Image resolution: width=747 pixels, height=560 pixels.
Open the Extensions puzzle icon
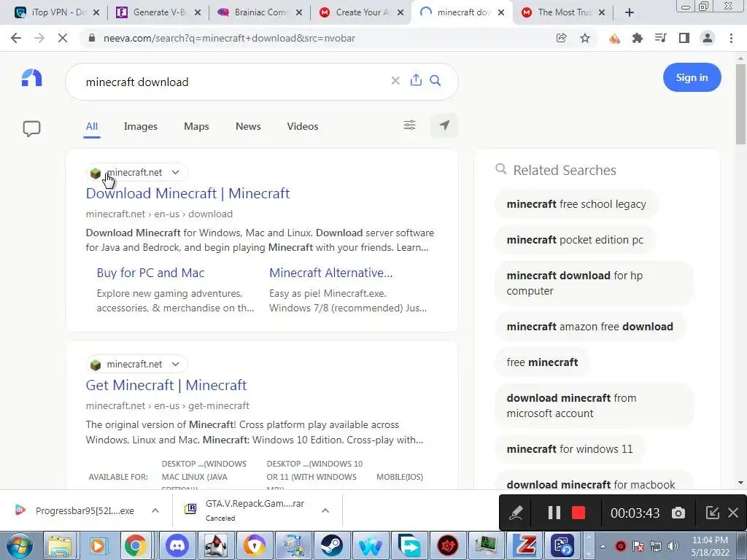click(x=638, y=38)
